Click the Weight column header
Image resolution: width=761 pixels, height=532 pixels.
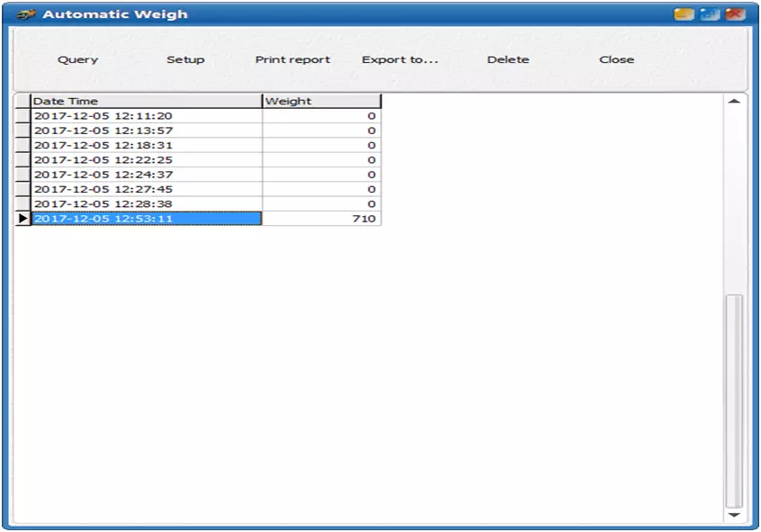322,101
